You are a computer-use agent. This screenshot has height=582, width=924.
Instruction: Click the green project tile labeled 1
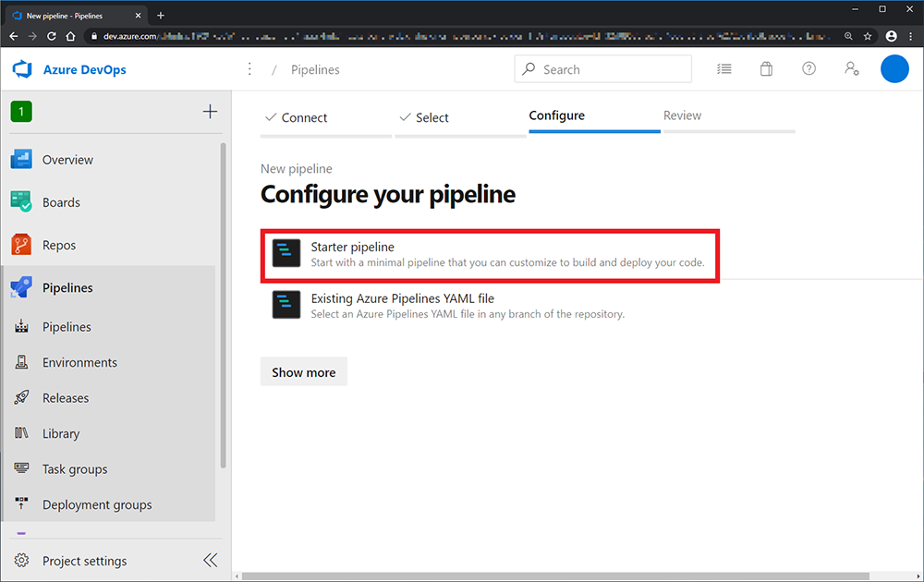pyautogui.click(x=21, y=112)
